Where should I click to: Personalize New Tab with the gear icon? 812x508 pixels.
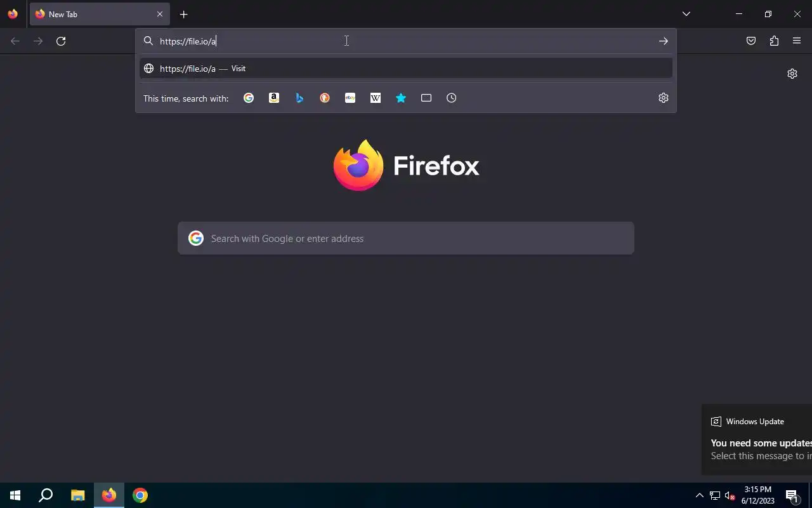792,74
